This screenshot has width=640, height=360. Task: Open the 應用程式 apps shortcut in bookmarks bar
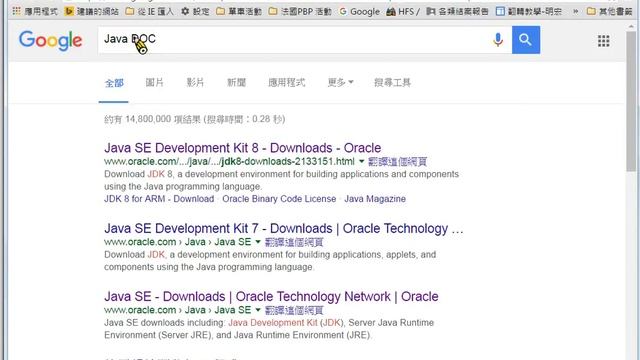35,11
